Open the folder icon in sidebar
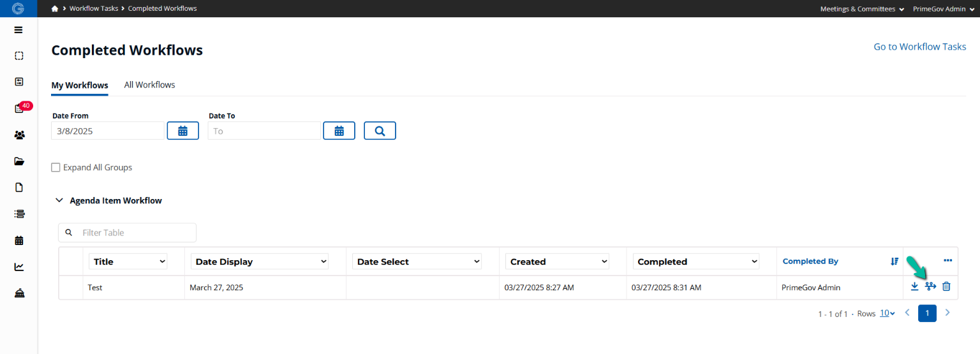Image resolution: width=980 pixels, height=354 pixels. pos(19,161)
